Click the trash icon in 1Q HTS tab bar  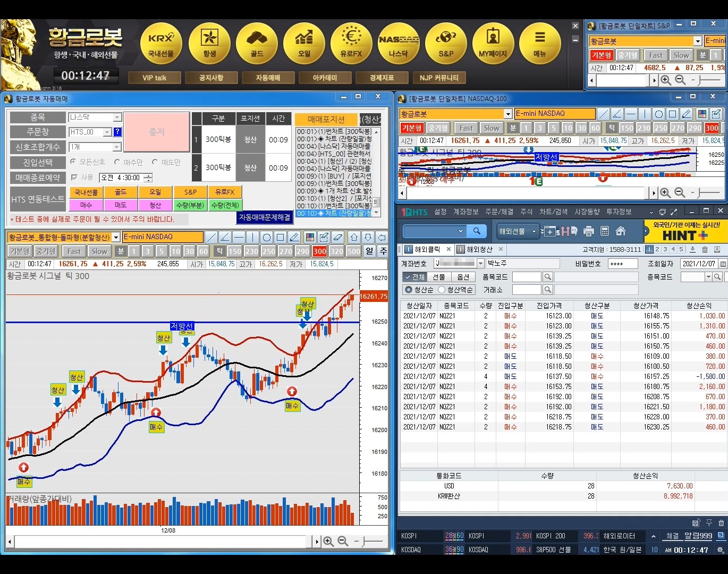pyautogui.click(x=705, y=249)
